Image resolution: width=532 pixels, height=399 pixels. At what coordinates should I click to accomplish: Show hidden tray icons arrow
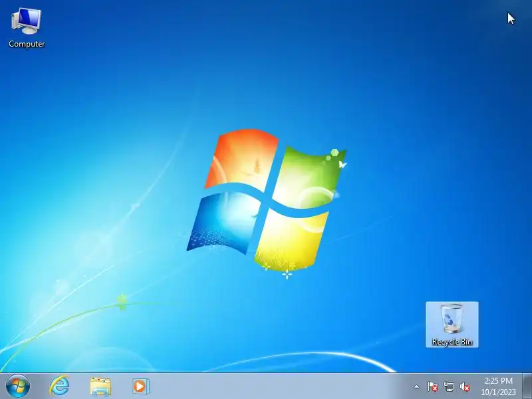pyautogui.click(x=416, y=386)
